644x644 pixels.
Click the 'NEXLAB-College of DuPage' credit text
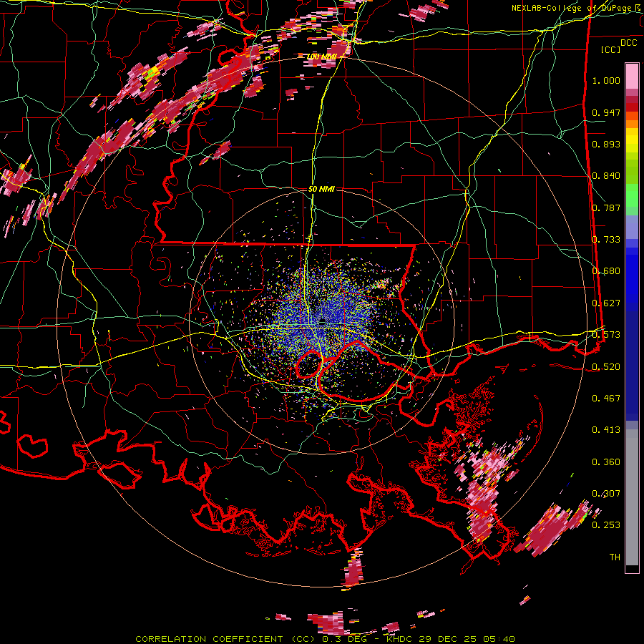tap(573, 8)
